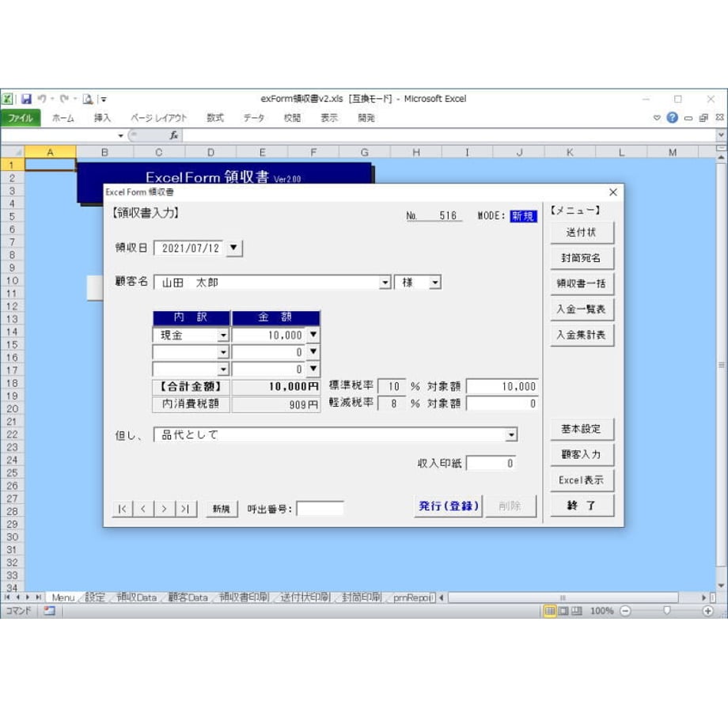
Task: Click the zoom in plus icon
Action: (707, 611)
